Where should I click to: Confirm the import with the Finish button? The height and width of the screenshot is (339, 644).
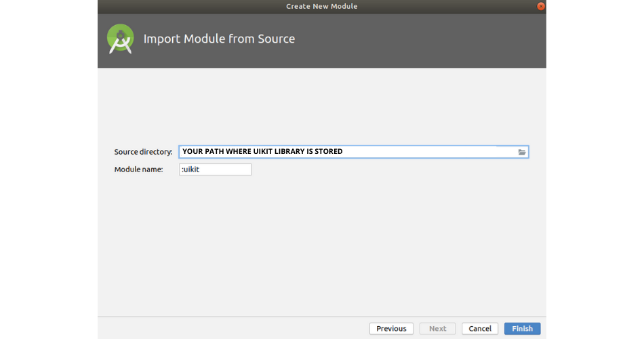pos(523,329)
